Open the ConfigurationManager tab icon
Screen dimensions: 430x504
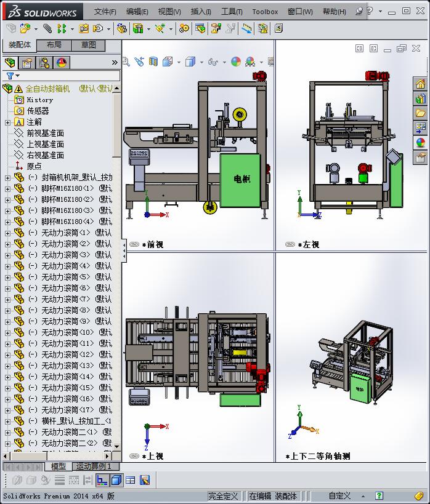[44, 62]
